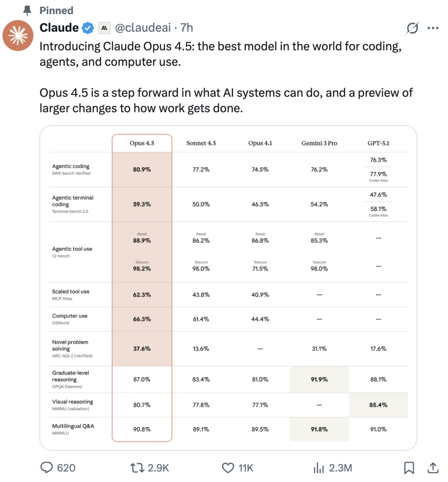448x482 pixels.
Task: Click the pushpin icon beside Pinned
Action: pos(28,10)
